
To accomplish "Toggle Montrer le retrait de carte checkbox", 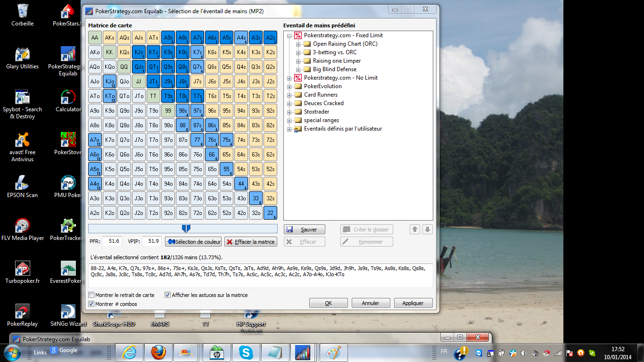I will [x=91, y=295].
